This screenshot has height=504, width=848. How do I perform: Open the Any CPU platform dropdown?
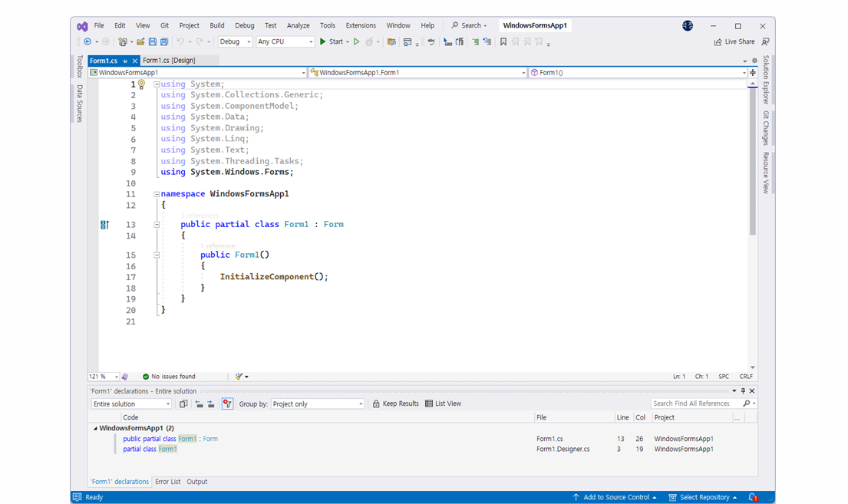(x=285, y=41)
